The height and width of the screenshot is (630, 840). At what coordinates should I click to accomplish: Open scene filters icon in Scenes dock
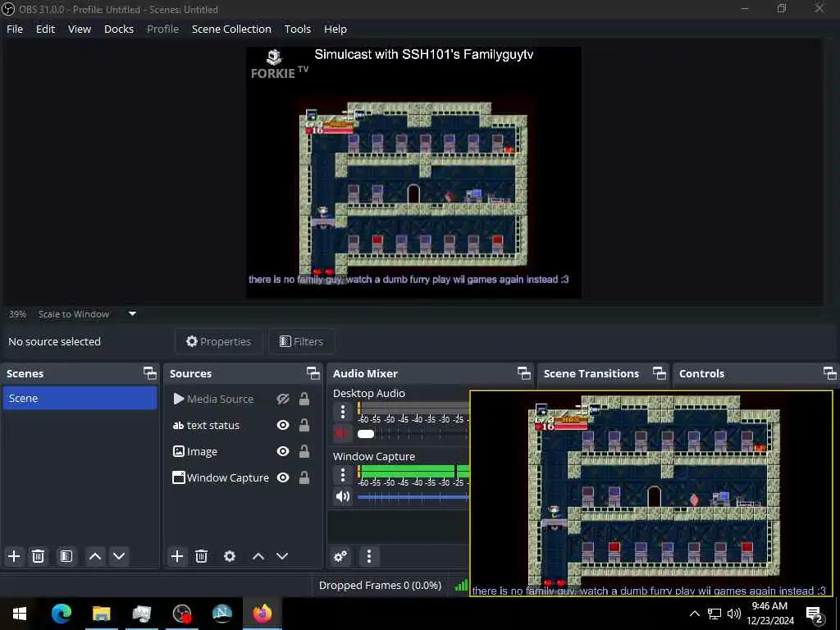pos(66,556)
